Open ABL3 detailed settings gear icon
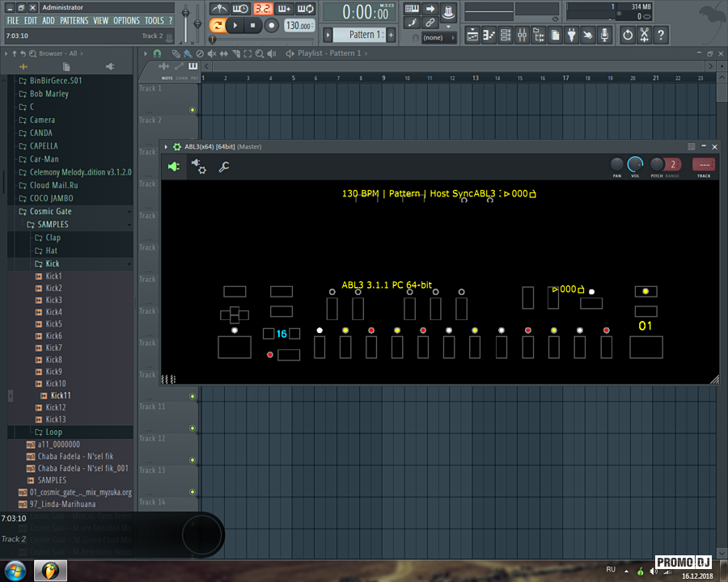 point(198,167)
